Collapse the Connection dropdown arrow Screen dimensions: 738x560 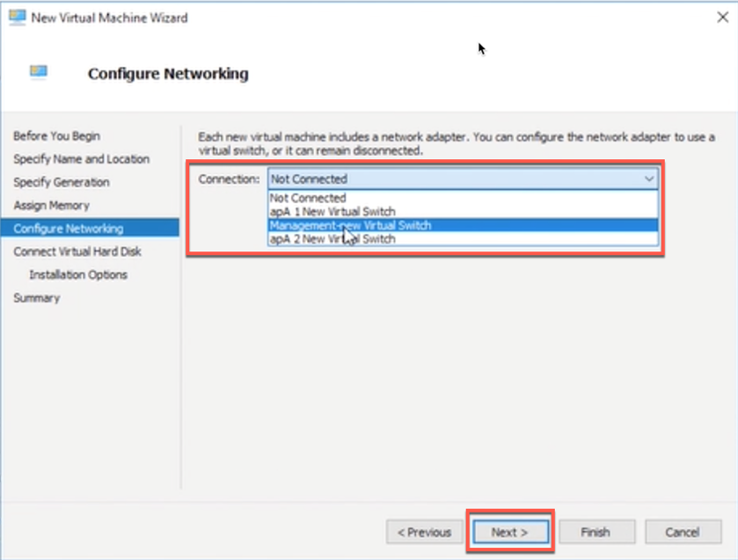(649, 178)
